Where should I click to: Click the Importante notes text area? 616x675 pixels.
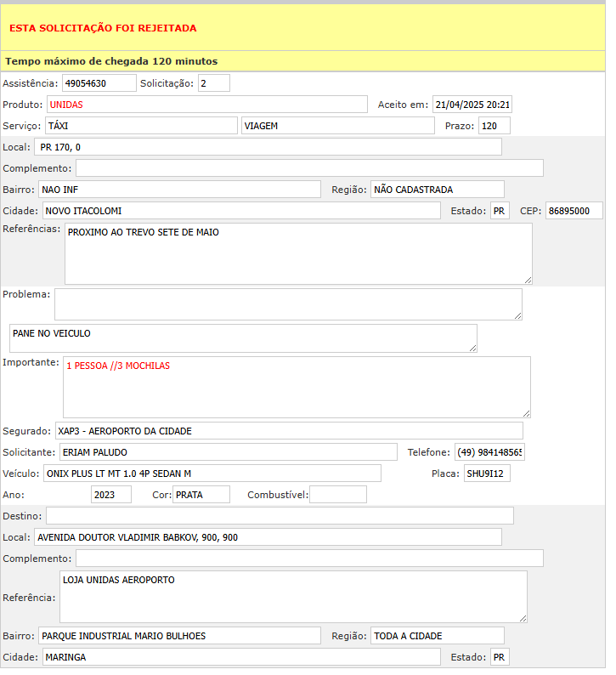[x=296, y=387]
